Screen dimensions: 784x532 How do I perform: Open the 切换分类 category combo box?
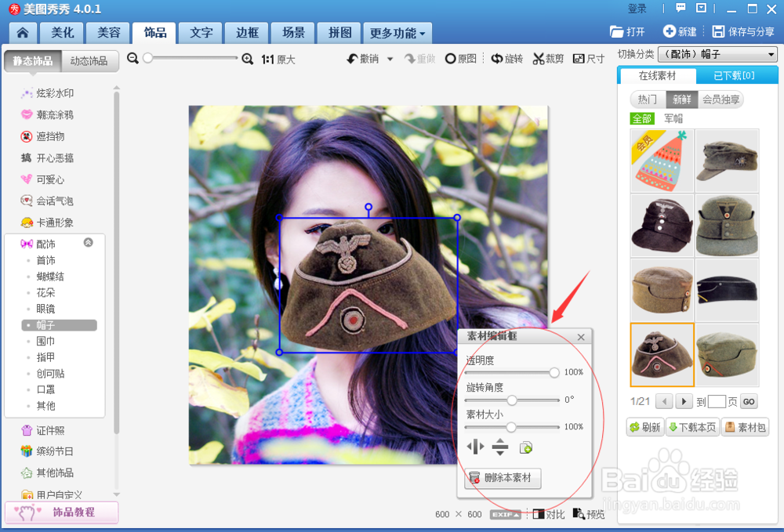tap(718, 54)
